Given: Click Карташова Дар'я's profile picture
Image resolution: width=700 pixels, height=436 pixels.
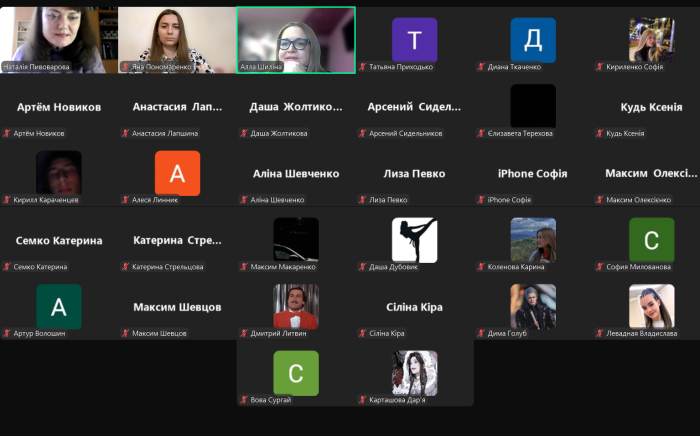Looking at the screenshot, I should 414,373.
